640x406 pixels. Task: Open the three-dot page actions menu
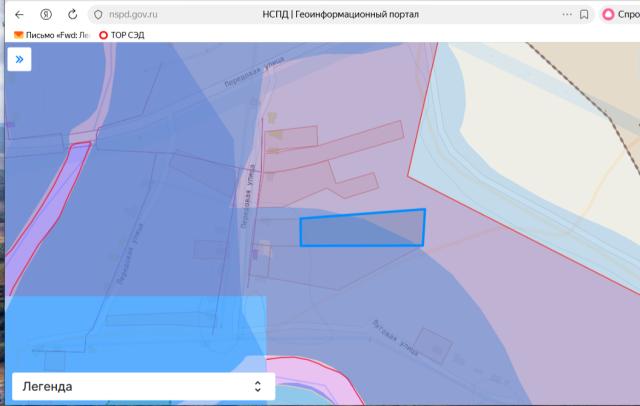[x=565, y=15]
